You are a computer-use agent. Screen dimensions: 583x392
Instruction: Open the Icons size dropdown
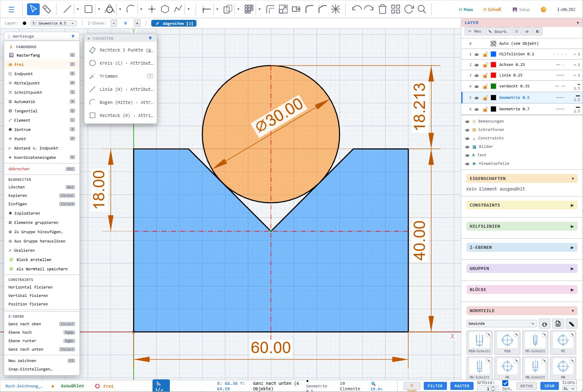[569, 389]
